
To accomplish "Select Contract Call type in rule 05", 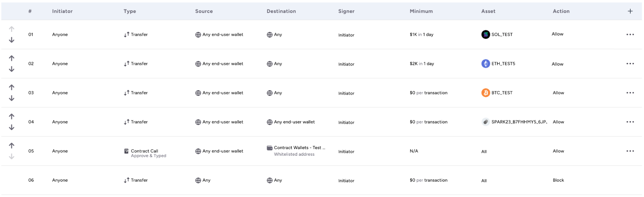I will [x=144, y=151].
